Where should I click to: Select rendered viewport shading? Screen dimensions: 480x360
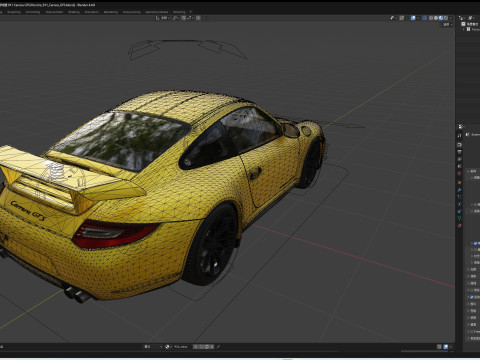pos(446,18)
